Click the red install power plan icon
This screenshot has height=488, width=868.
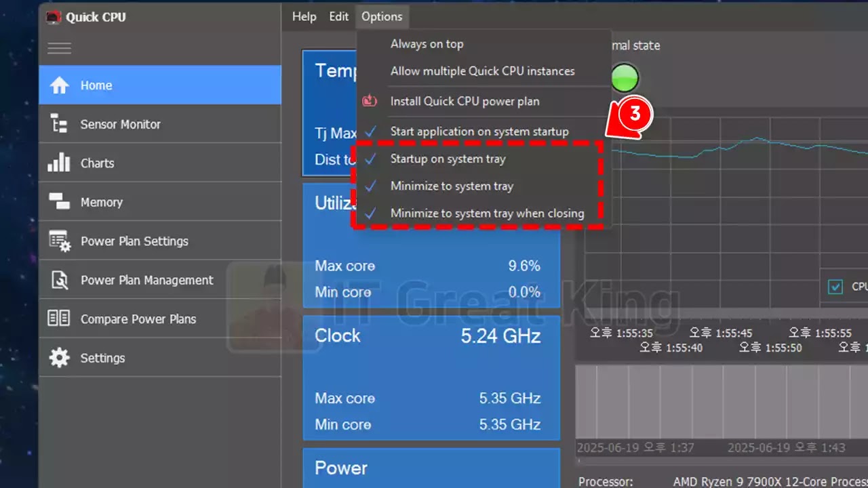coord(370,101)
